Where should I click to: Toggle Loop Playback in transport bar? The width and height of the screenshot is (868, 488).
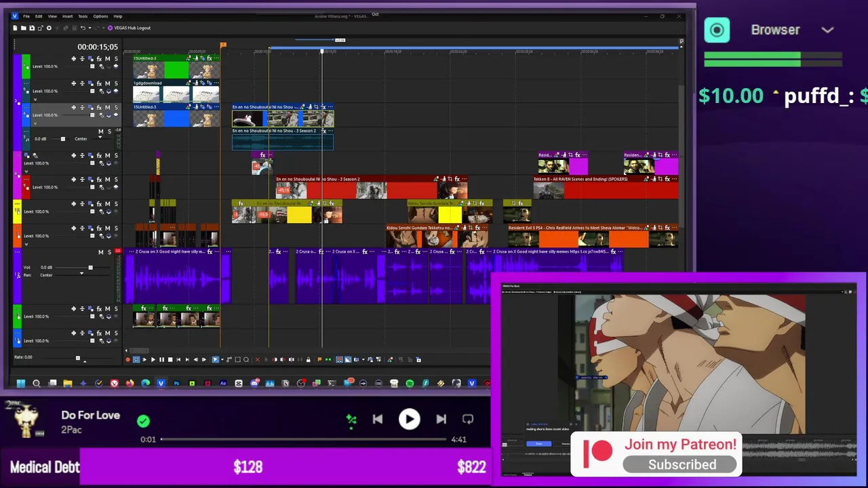[x=136, y=360]
